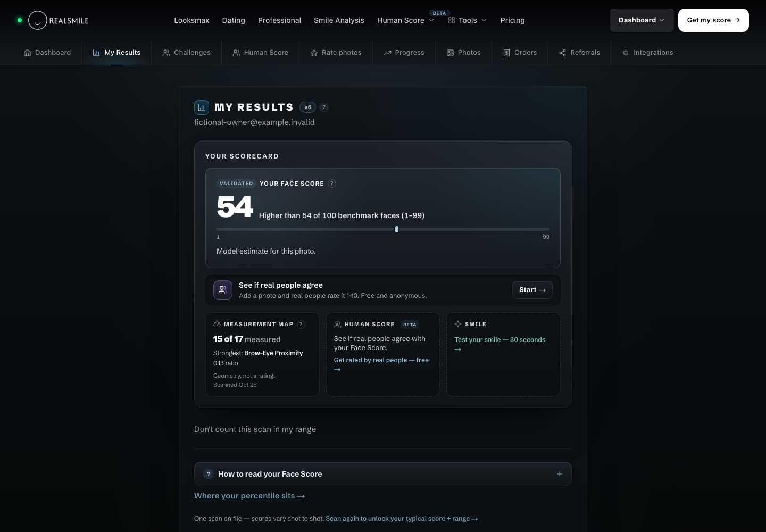Click Start in real people banner
766x532 pixels.
point(532,290)
